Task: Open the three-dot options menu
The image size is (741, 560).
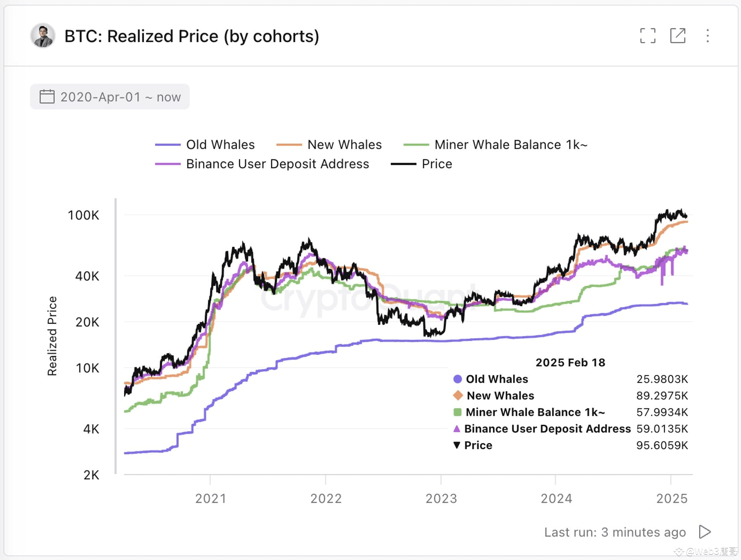Action: (708, 36)
